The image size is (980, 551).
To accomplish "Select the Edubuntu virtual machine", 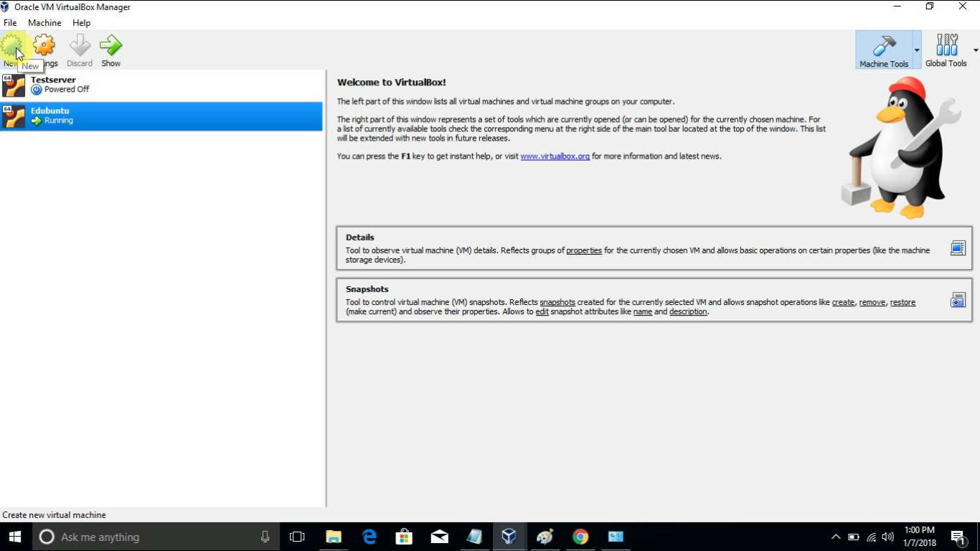I will tap(161, 116).
